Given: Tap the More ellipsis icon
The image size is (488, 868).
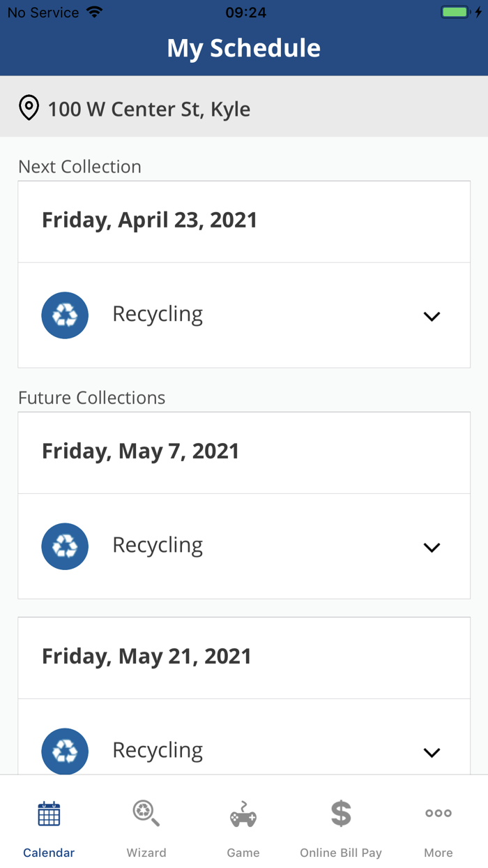Looking at the screenshot, I should [439, 814].
